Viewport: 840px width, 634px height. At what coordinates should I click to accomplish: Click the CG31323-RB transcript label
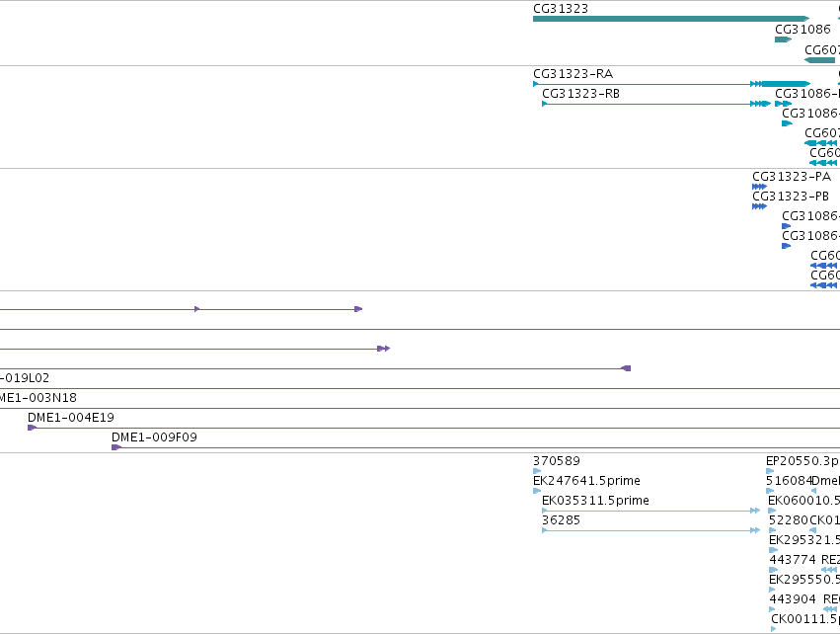pyautogui.click(x=580, y=94)
